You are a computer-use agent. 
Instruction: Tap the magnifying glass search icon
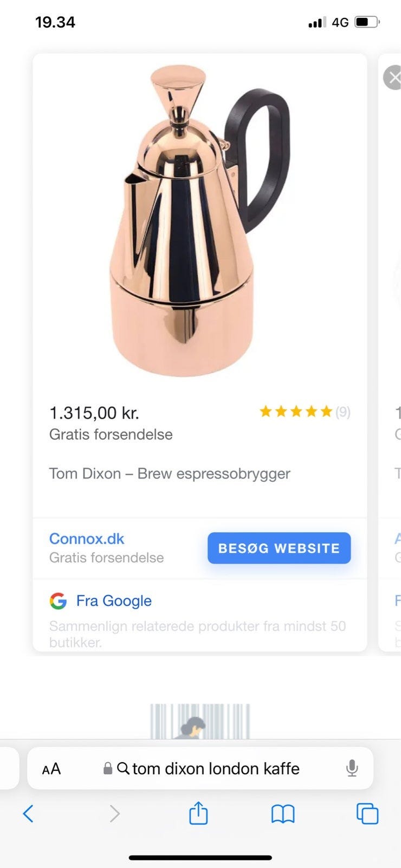pos(123,768)
